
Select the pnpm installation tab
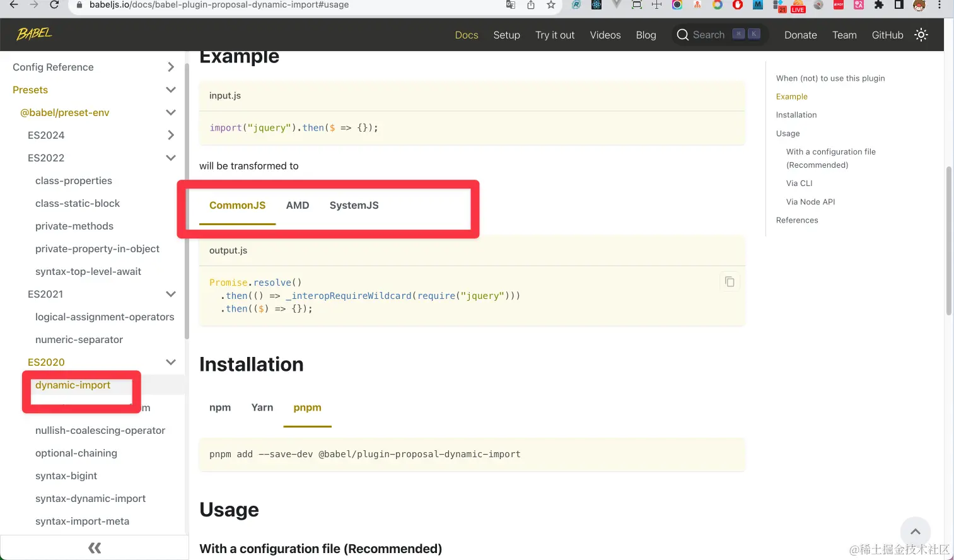coord(308,407)
